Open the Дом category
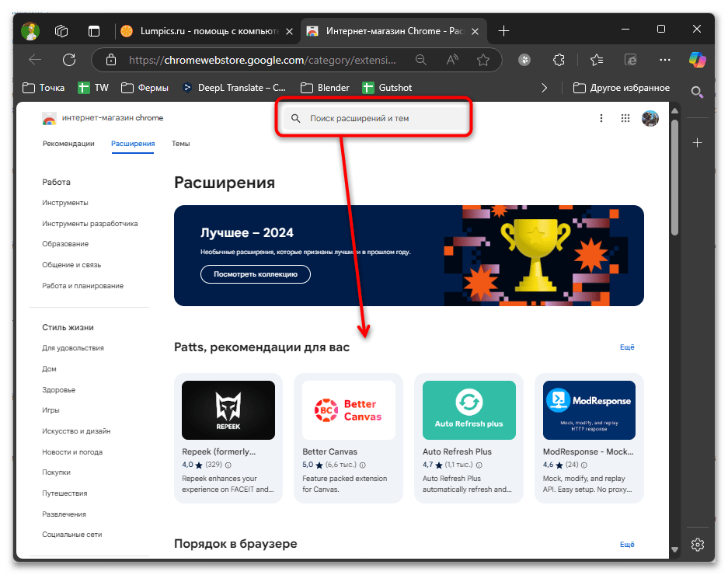The width and height of the screenshot is (728, 575). tap(49, 369)
